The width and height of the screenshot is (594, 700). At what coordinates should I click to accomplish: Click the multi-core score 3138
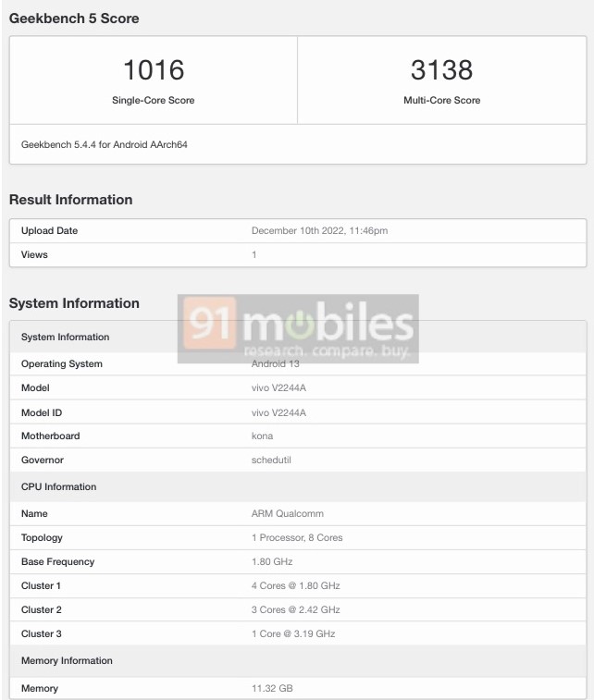[441, 70]
